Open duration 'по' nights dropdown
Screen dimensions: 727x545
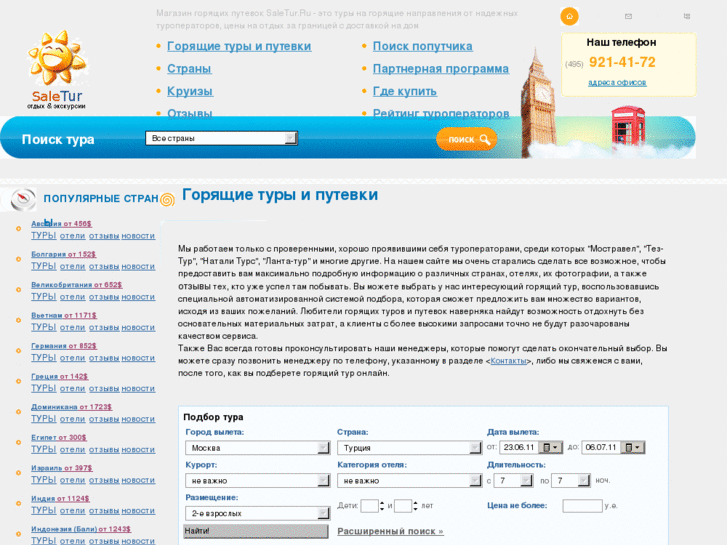(x=571, y=481)
